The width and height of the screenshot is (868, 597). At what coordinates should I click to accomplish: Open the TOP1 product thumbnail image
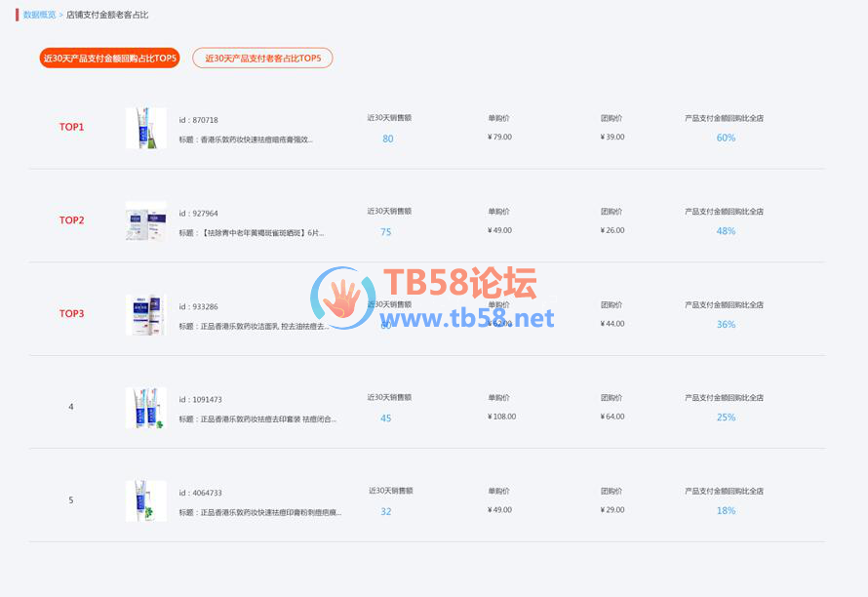coord(146,128)
